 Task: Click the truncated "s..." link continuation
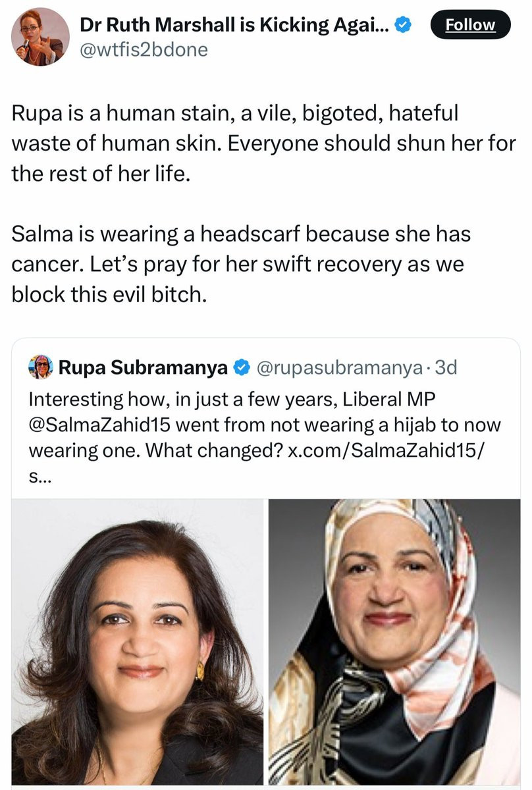click(39, 475)
